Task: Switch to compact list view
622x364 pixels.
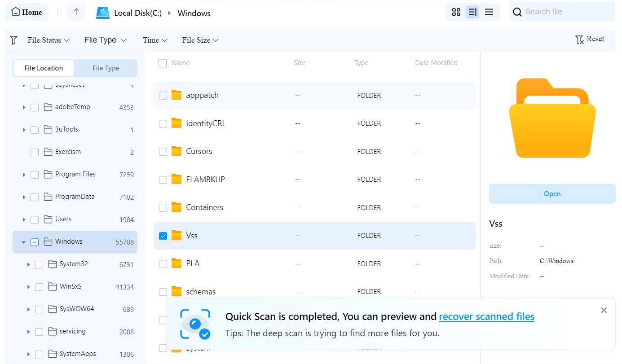Action: coord(489,12)
